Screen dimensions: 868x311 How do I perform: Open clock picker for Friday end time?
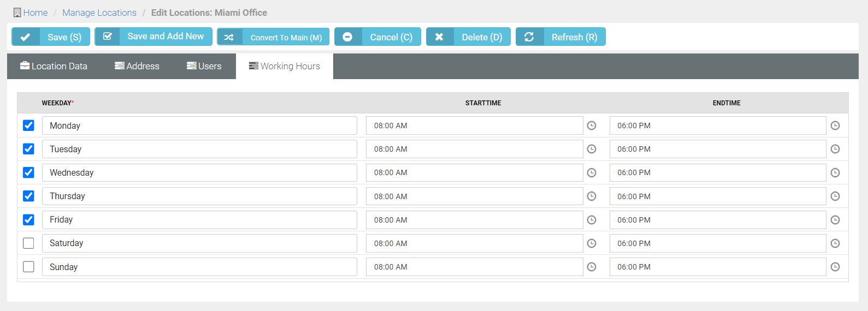click(835, 220)
